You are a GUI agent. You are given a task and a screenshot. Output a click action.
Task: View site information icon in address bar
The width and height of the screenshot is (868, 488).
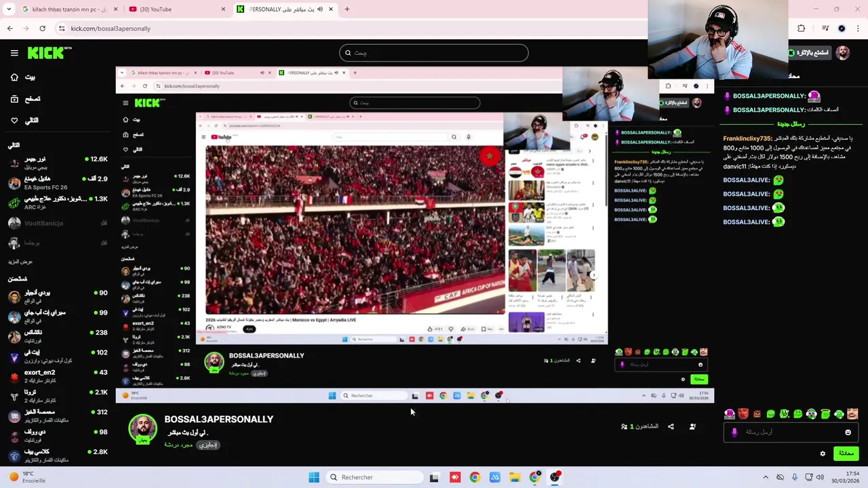coord(62,28)
